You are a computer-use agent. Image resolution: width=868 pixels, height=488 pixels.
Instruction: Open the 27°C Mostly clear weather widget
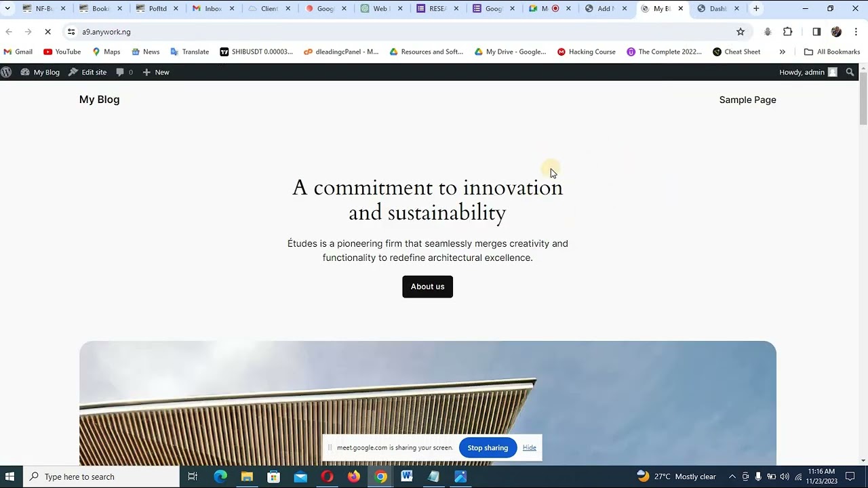click(677, 476)
